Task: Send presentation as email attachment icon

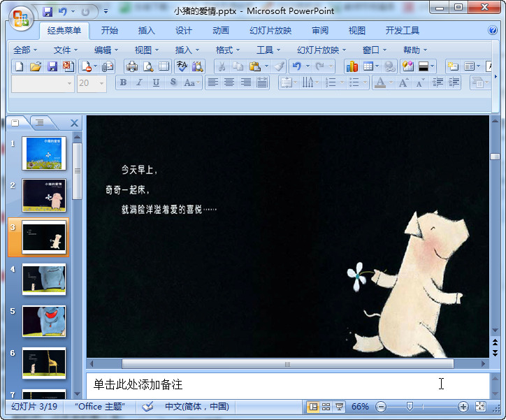Action: (x=108, y=66)
